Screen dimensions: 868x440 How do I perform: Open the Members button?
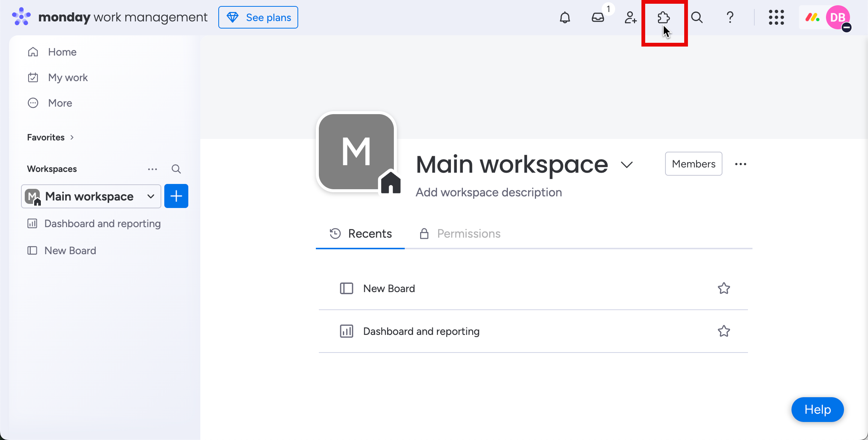click(x=693, y=164)
